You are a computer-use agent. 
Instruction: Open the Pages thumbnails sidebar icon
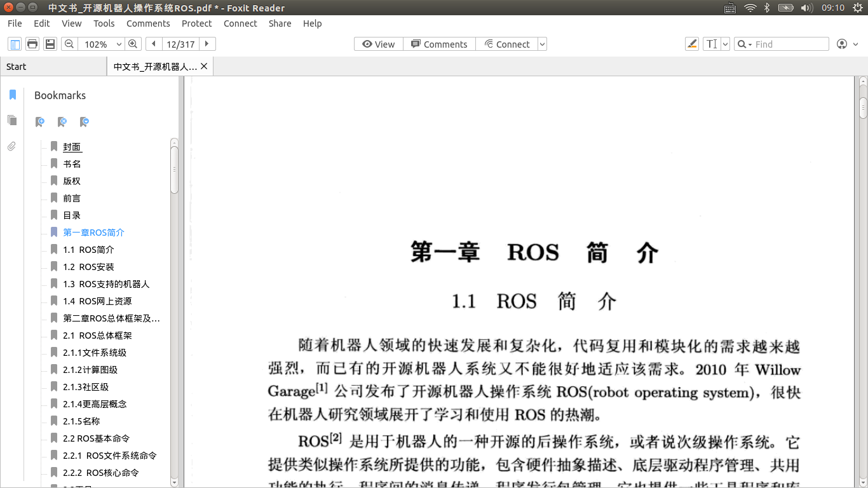pyautogui.click(x=12, y=120)
